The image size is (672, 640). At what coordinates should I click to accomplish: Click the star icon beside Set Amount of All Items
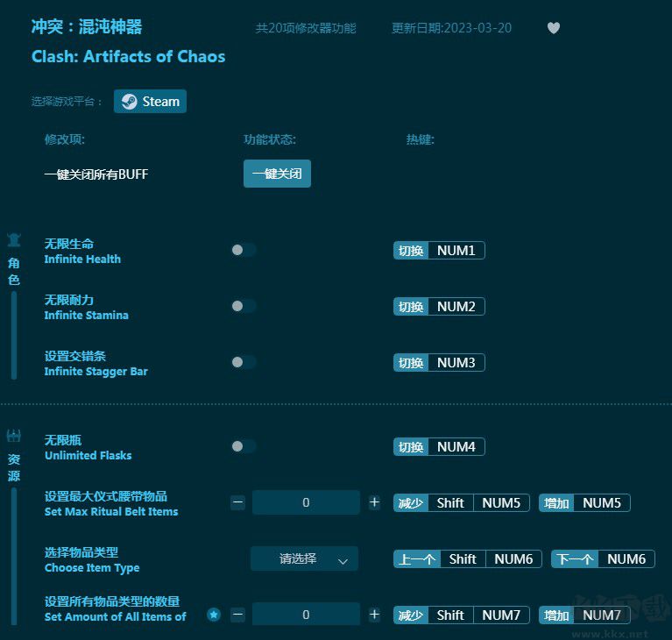click(214, 615)
